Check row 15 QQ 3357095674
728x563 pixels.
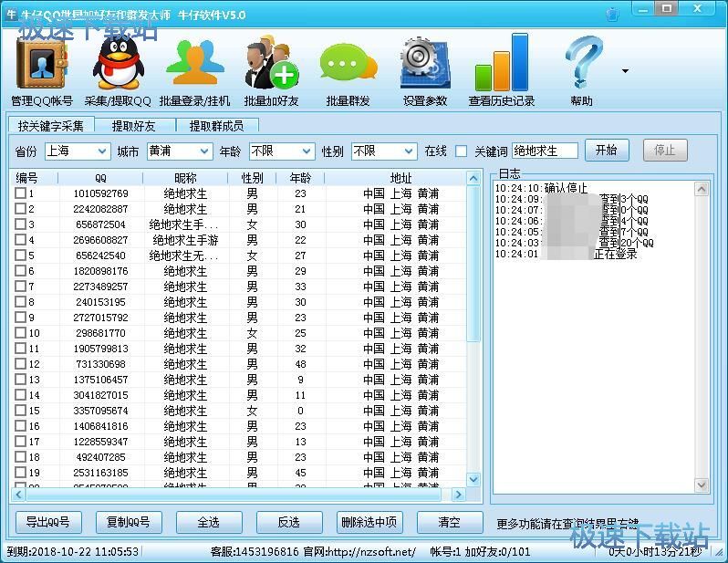tap(20, 411)
